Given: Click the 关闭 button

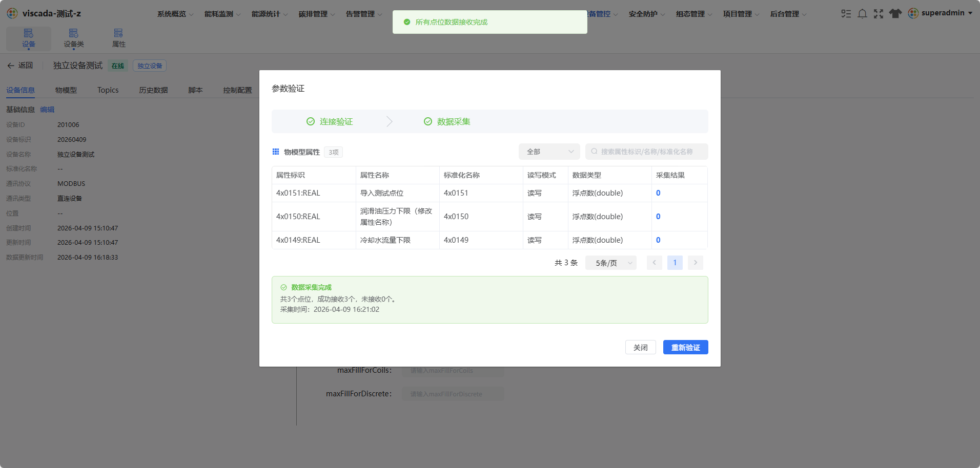Looking at the screenshot, I should click(641, 347).
